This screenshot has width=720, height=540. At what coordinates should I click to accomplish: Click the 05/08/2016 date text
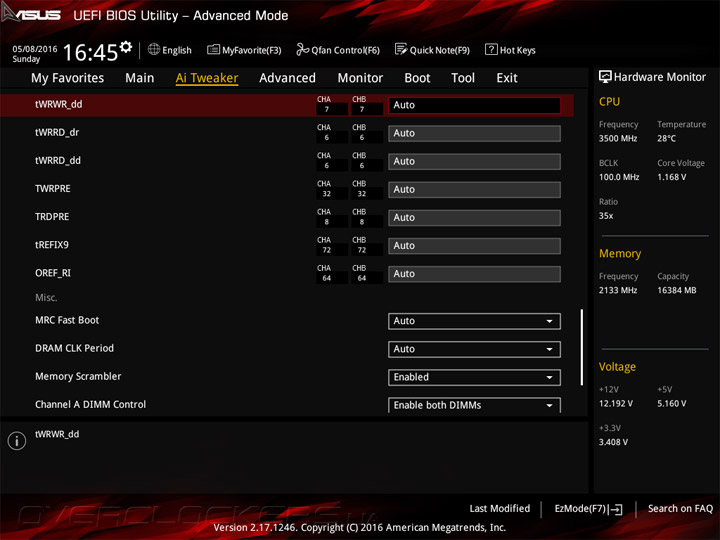[35, 49]
